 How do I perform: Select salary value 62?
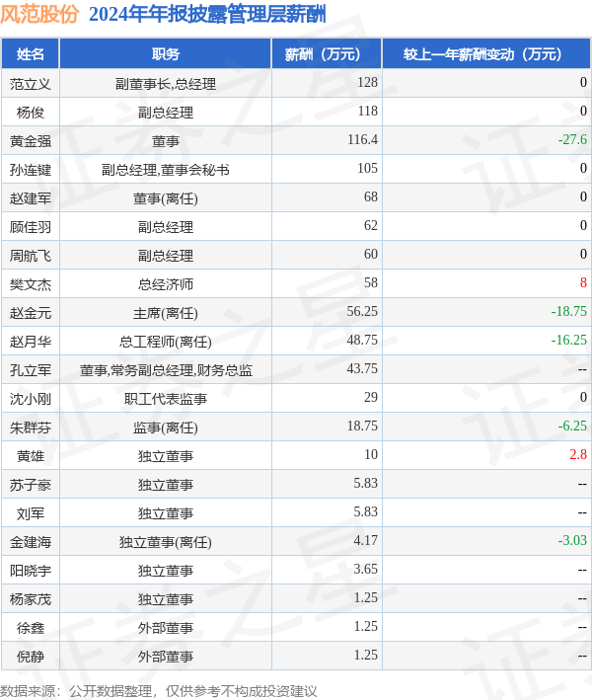click(371, 225)
